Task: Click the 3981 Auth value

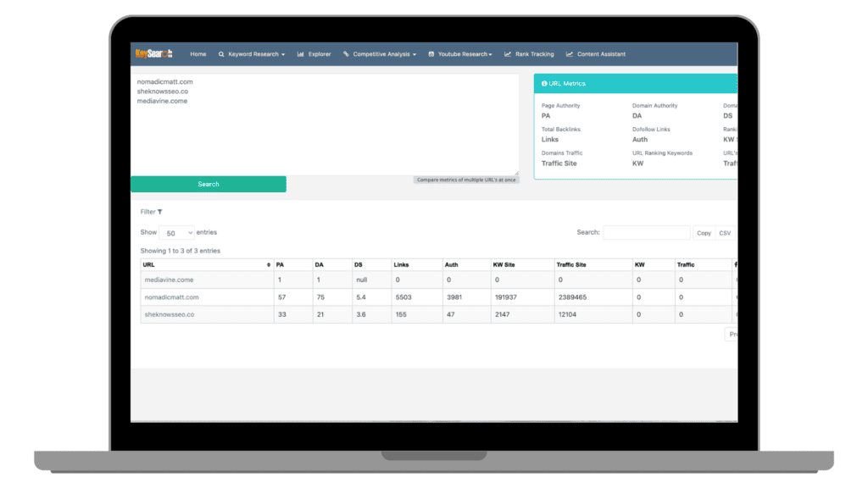Action: point(454,297)
